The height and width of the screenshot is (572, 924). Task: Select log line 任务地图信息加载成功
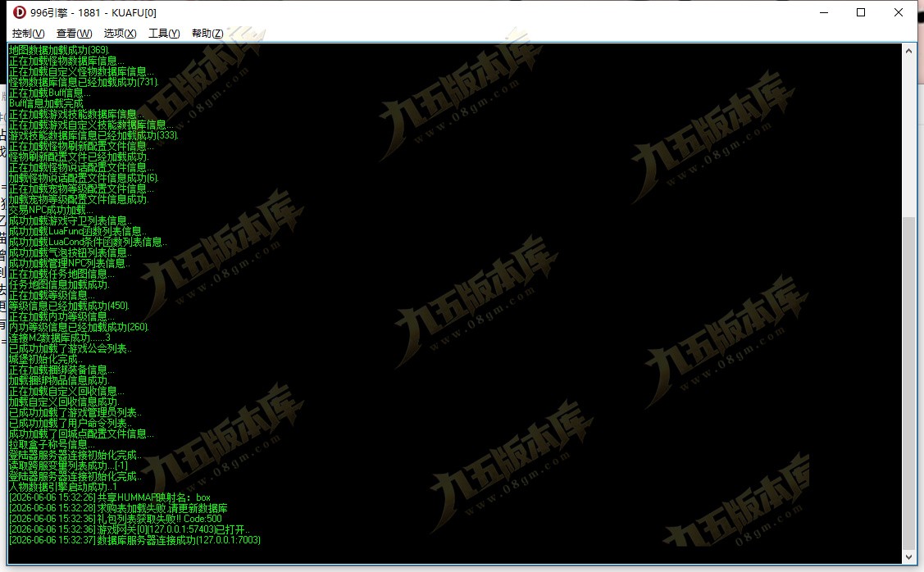[59, 284]
